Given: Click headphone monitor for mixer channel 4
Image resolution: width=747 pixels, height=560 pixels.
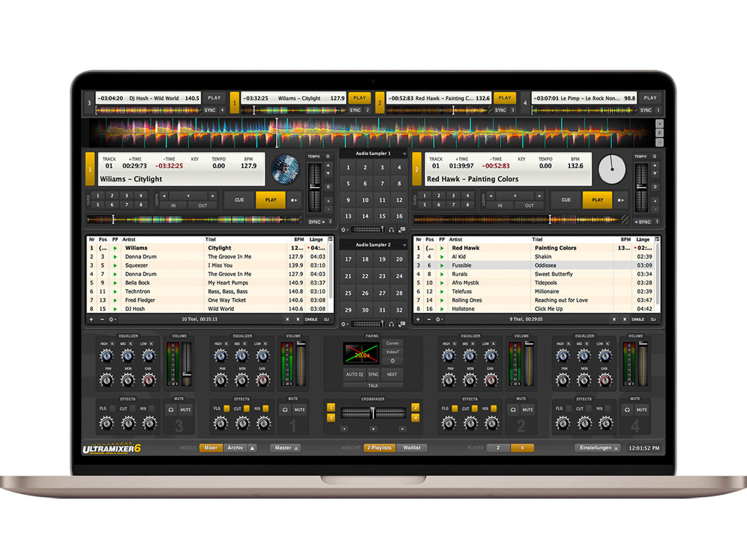Looking at the screenshot, I should click(x=627, y=410).
